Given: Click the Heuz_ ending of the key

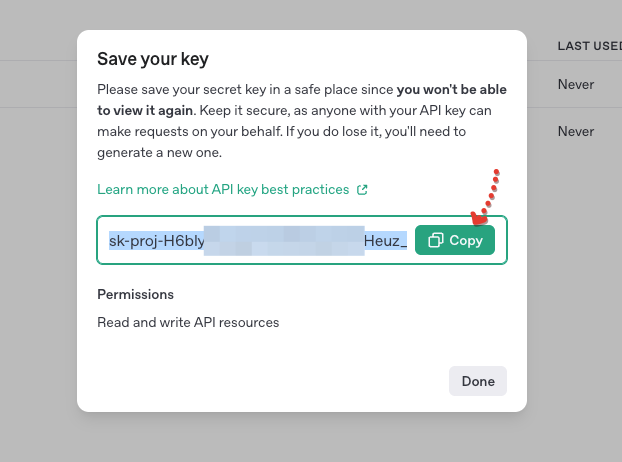Looking at the screenshot, I should [x=385, y=241].
